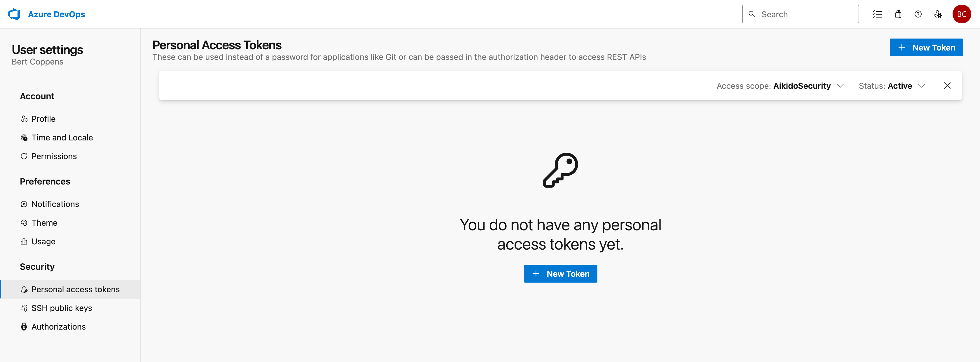Expand the Status Active dropdown

tap(892, 86)
